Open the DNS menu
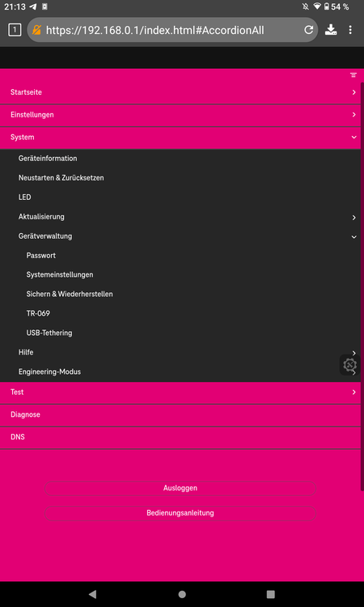The image size is (364, 607). (x=180, y=437)
